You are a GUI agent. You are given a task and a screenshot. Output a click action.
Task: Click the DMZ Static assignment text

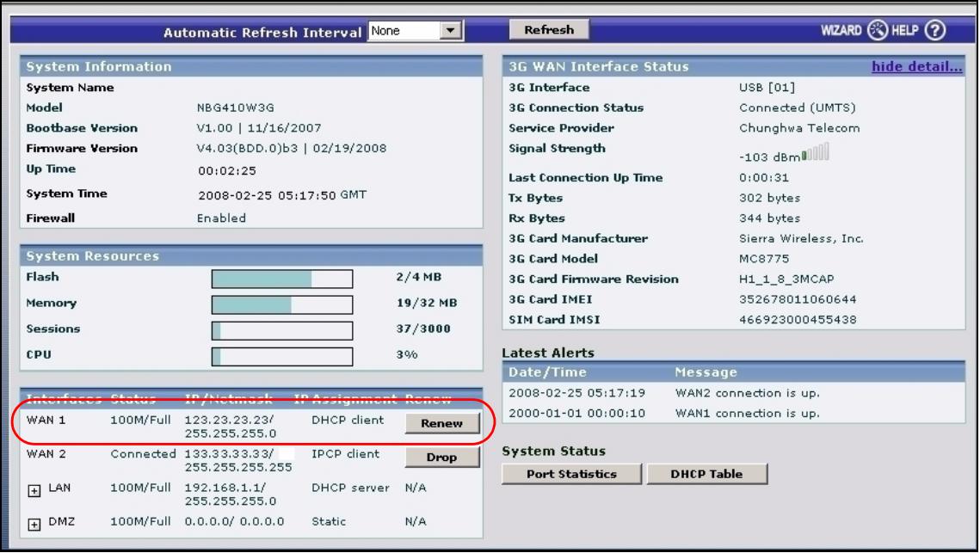click(x=329, y=521)
